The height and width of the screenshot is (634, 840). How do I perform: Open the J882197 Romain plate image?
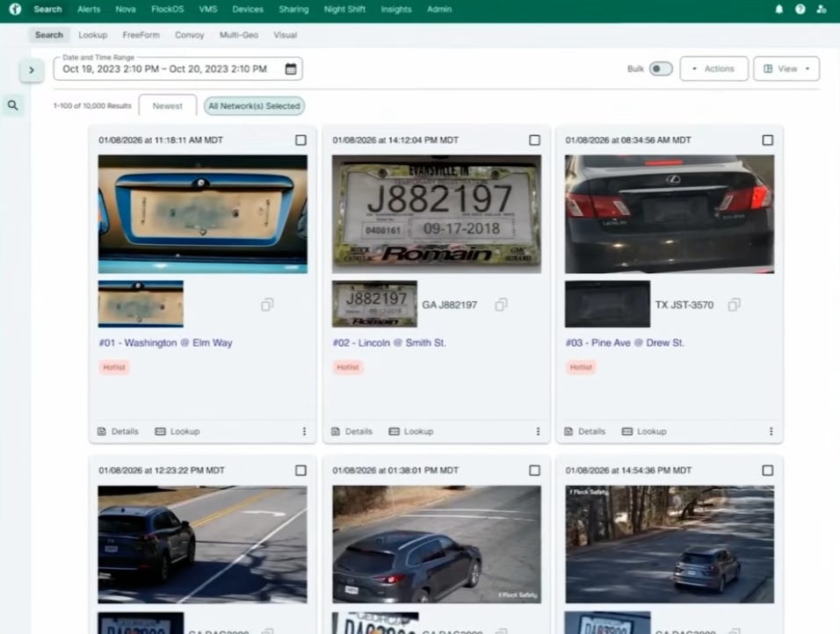pyautogui.click(x=437, y=214)
